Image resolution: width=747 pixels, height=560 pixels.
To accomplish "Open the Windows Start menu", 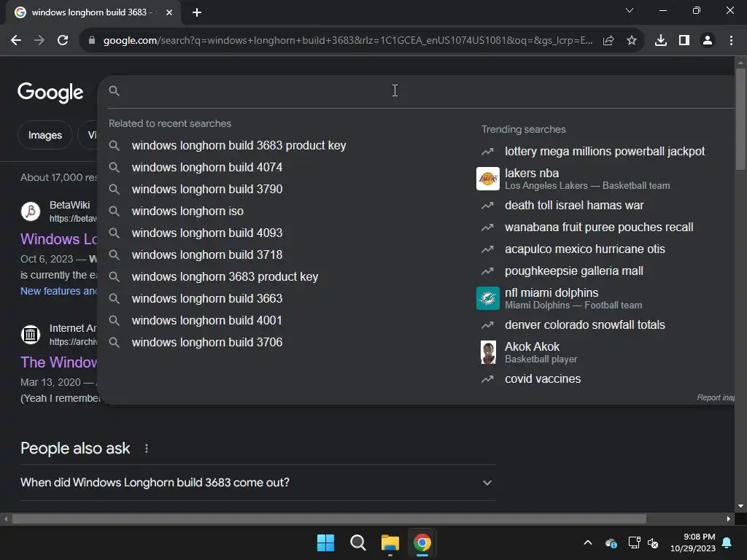I will (x=326, y=542).
